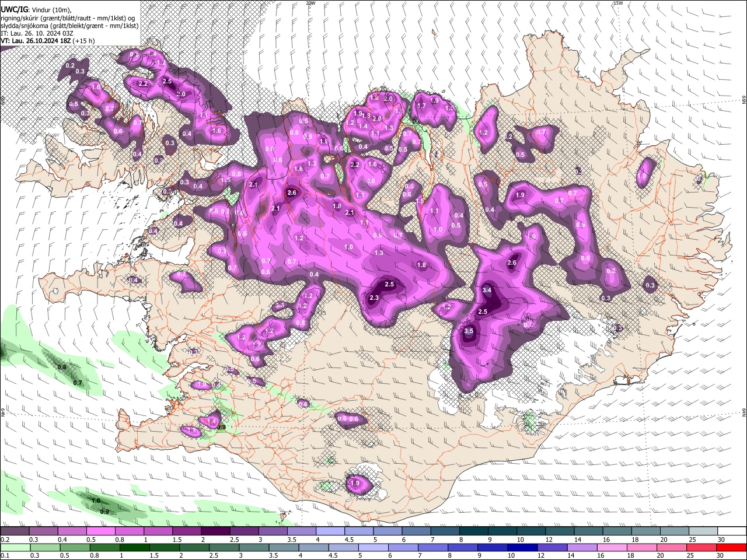Click bottom-row blue swatch between 7 and 8

[433, 548]
